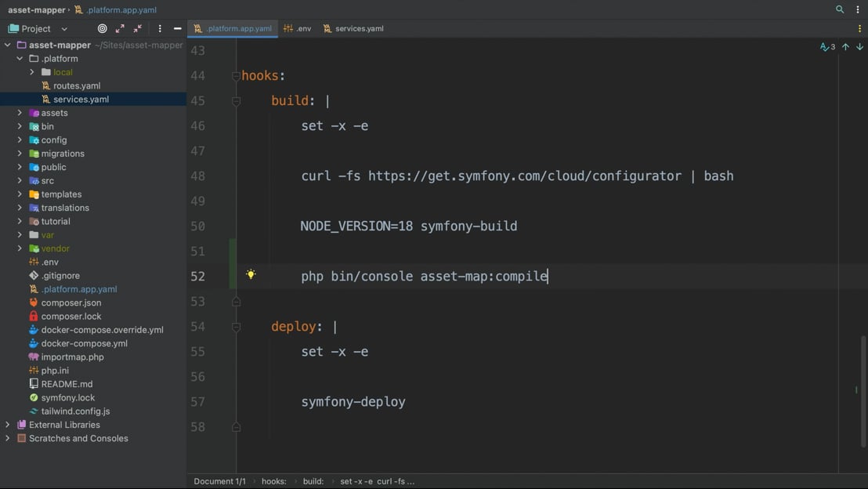The width and height of the screenshot is (868, 489).
Task: Switch to .platform.app.yaml editor tab
Action: 233,28
